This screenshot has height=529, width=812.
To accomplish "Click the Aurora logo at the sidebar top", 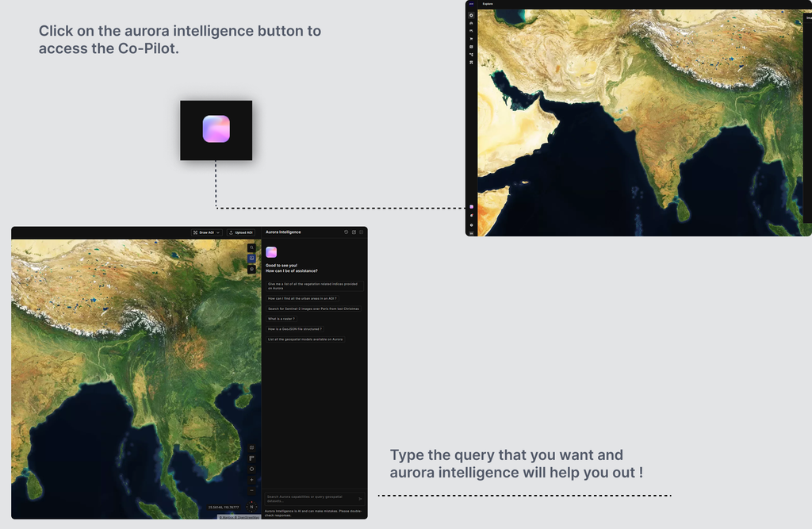I will tap(471, 4).
